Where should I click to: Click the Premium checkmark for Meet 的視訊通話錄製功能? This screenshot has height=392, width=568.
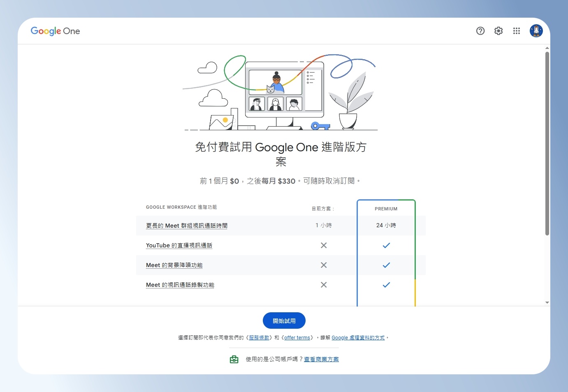[x=386, y=285]
